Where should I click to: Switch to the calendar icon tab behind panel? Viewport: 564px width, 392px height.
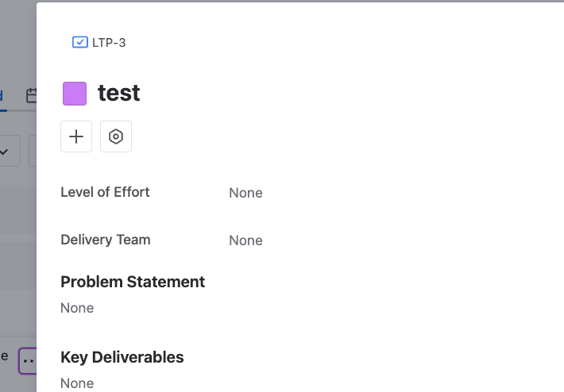(x=32, y=95)
